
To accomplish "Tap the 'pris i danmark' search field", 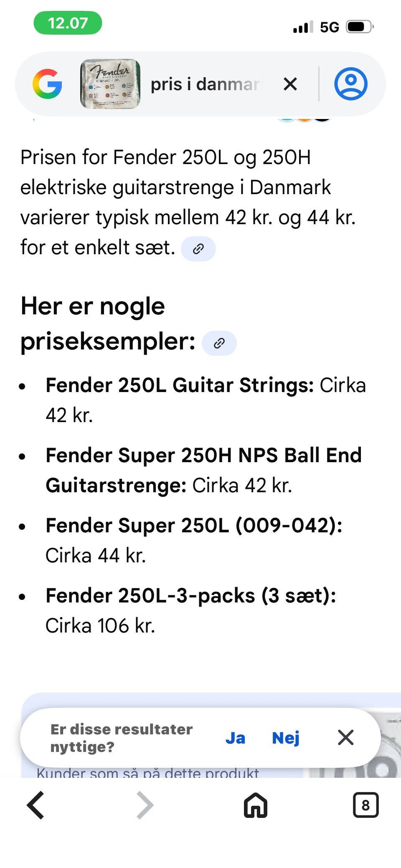I will (206, 84).
